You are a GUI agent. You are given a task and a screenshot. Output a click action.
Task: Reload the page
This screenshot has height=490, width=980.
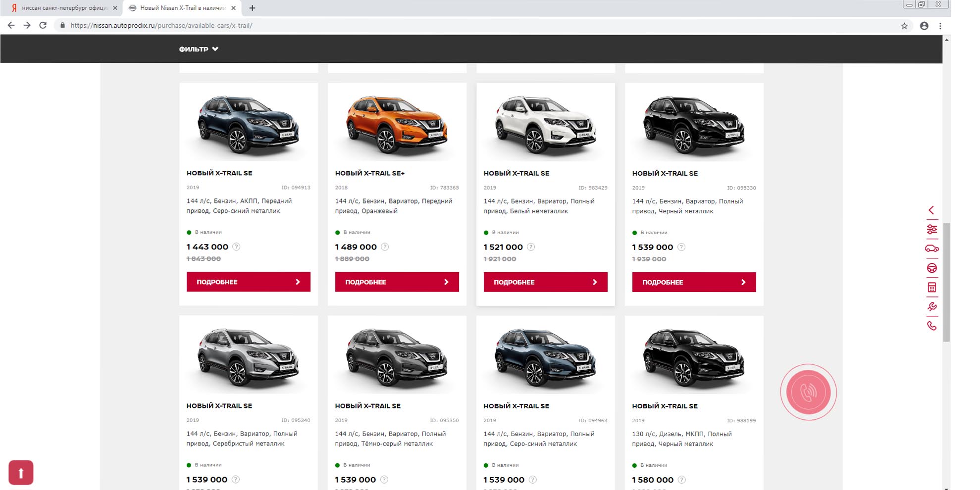(x=43, y=25)
